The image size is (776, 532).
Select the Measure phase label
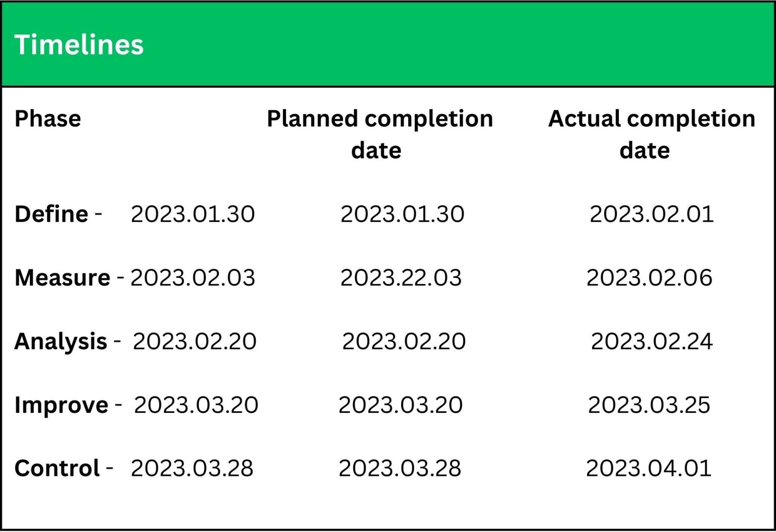tap(62, 277)
